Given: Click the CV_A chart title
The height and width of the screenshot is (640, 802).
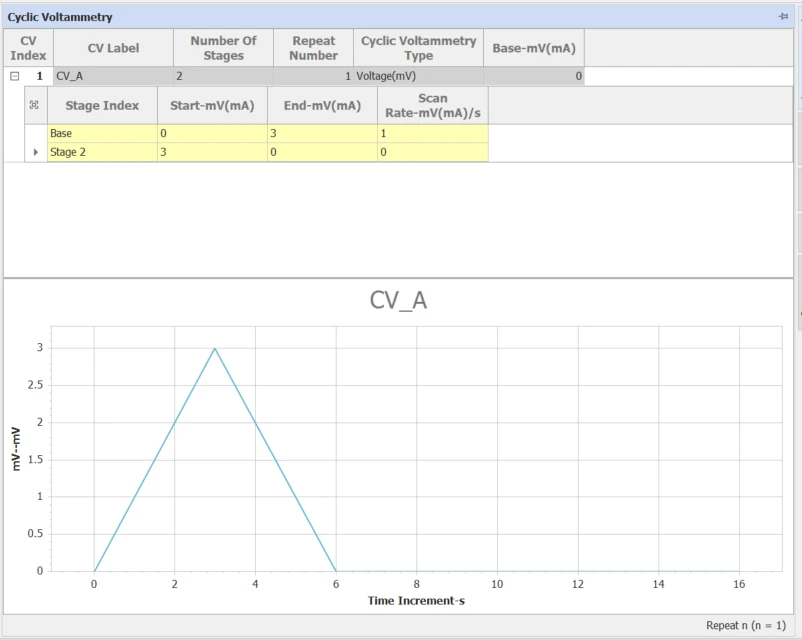Looking at the screenshot, I should click(x=398, y=300).
